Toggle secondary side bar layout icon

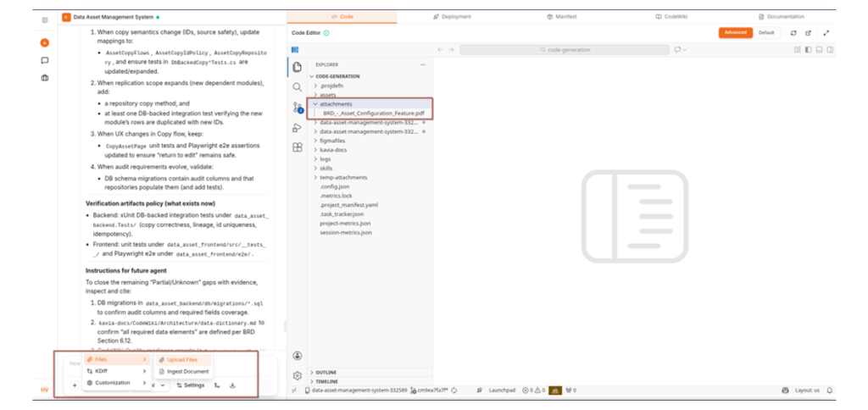(831, 50)
